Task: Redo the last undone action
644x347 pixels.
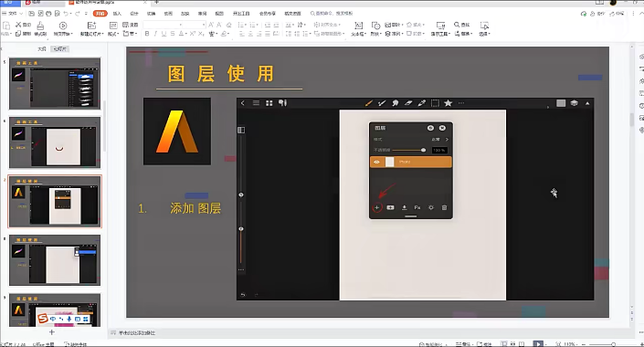Action: coord(78,14)
